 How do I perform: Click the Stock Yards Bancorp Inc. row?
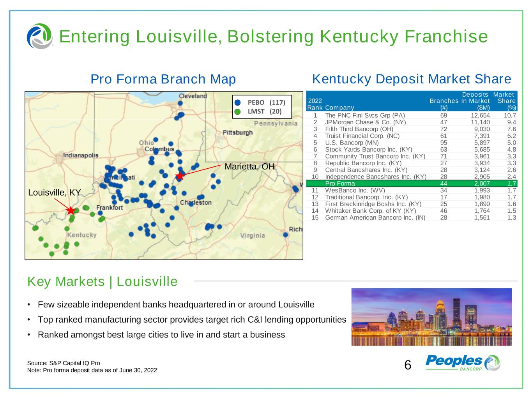(x=412, y=149)
